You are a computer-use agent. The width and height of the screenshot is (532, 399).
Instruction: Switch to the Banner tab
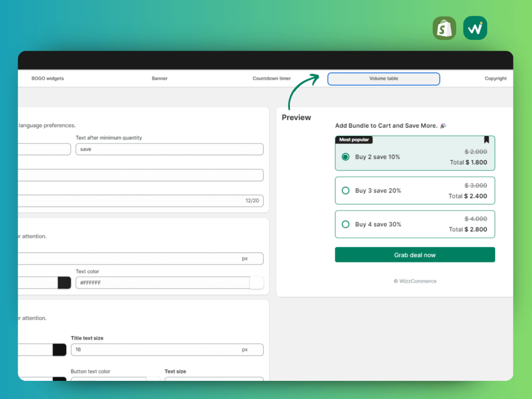coord(159,78)
